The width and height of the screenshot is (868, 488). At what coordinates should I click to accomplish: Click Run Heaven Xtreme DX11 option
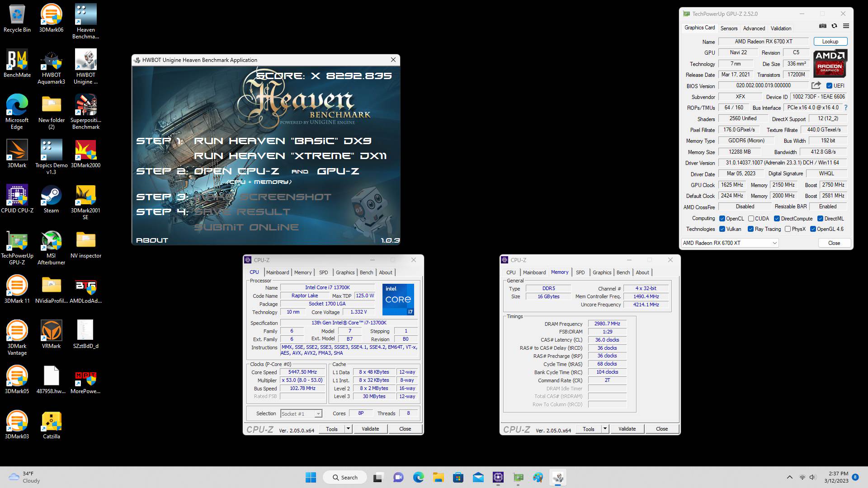click(x=290, y=155)
